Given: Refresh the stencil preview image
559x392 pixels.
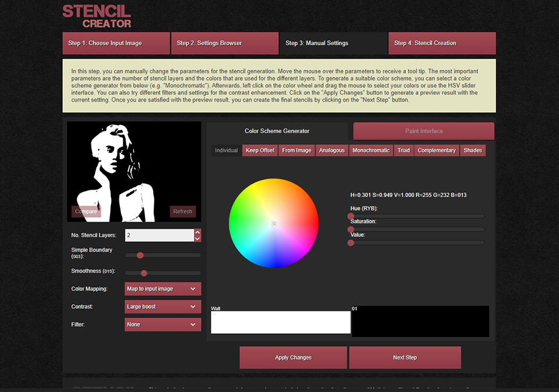Looking at the screenshot, I should click(x=182, y=212).
